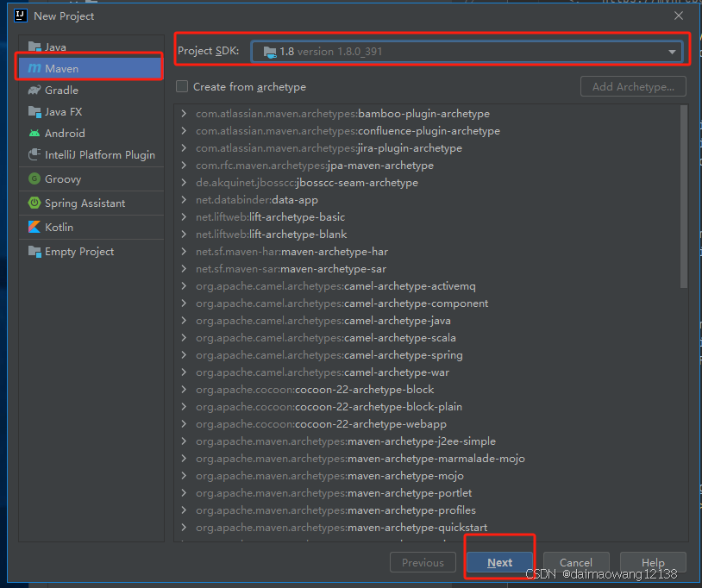This screenshot has width=702, height=588.
Task: Select cocoon-22-archetype-block row
Action: tap(428, 390)
